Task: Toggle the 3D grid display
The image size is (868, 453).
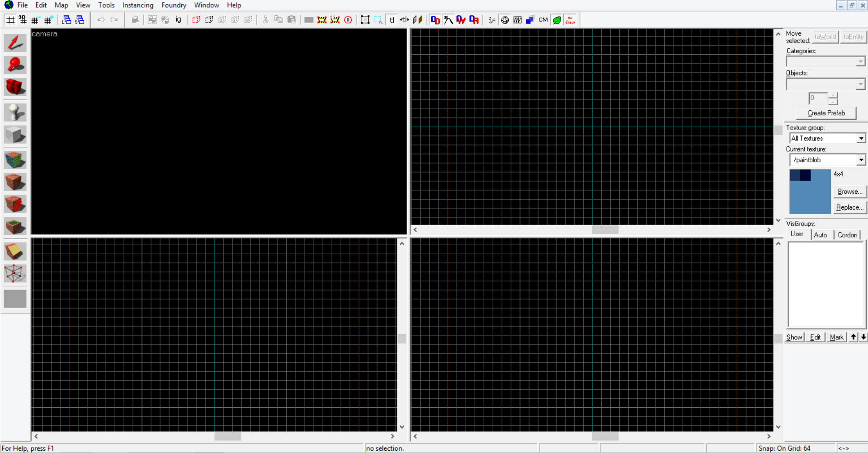Action: pos(23,20)
